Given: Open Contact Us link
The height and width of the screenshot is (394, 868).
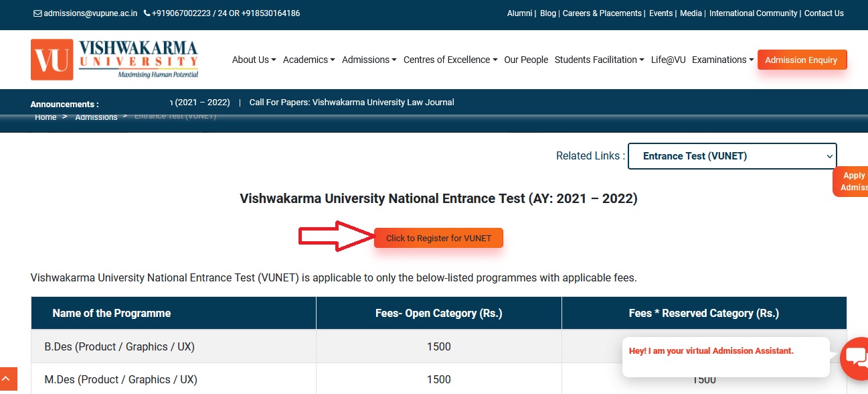Looking at the screenshot, I should pos(824,13).
